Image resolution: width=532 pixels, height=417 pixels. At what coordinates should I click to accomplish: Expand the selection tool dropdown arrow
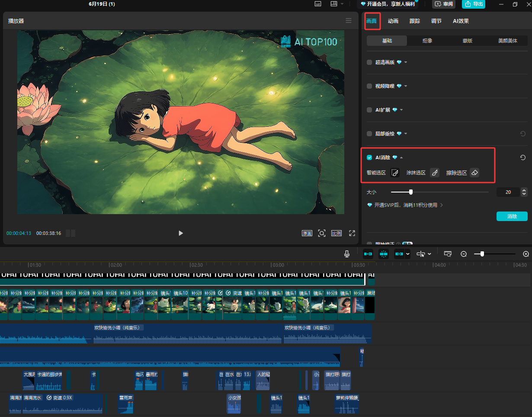429,254
